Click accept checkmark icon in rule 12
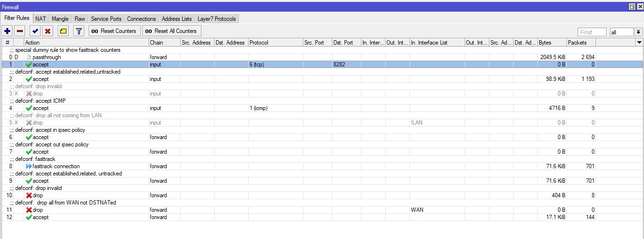644x239 pixels. (x=29, y=217)
